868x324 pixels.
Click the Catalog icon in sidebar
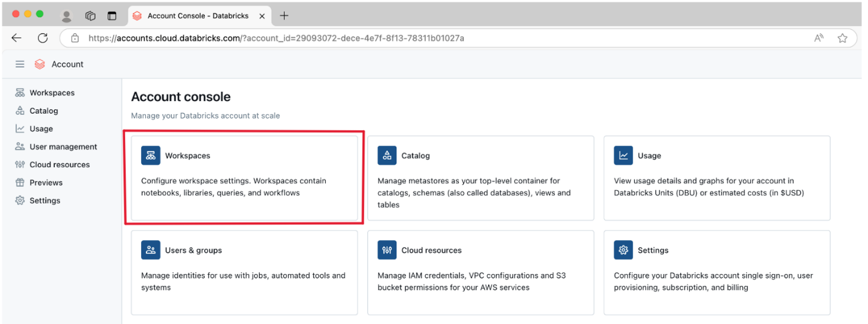point(20,111)
